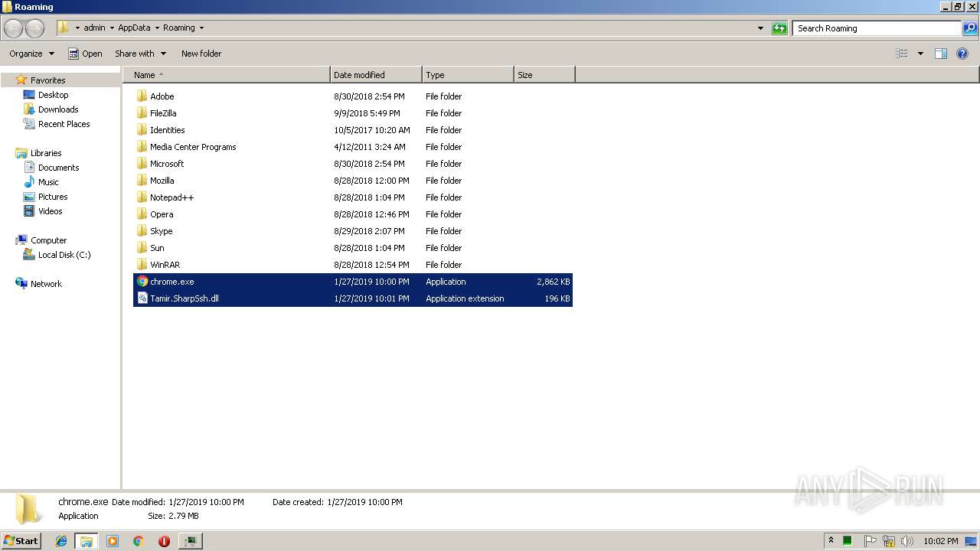Click Libraries heading in navigation pane
The height and width of the screenshot is (551, 980).
46,153
